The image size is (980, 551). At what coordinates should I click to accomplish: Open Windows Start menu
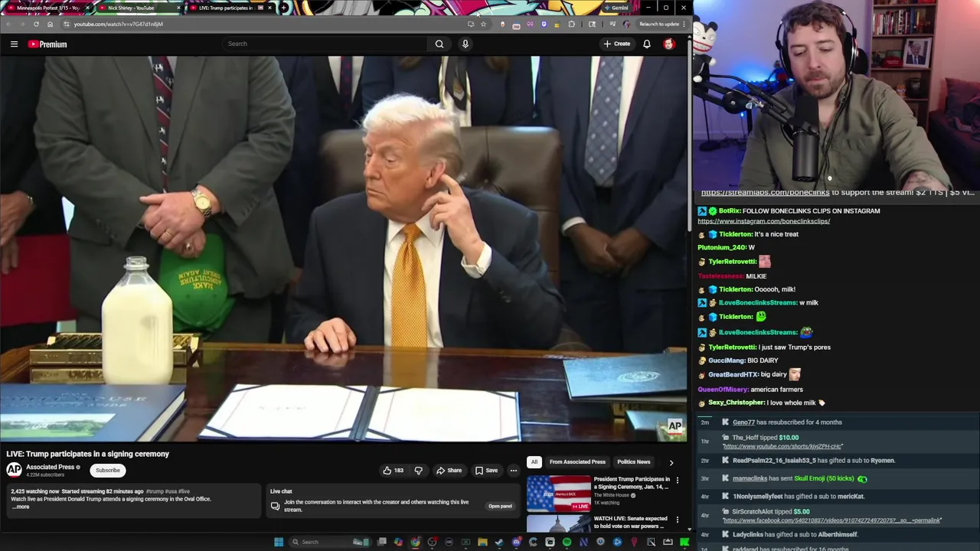tap(279, 542)
